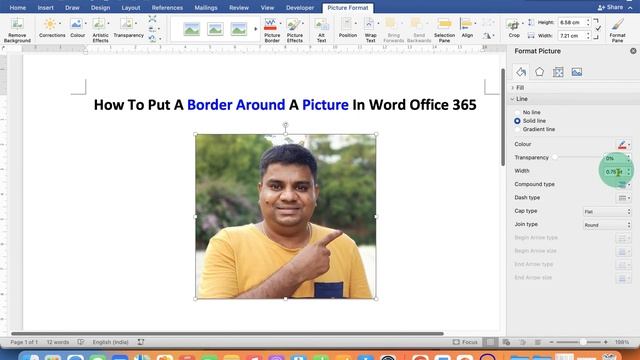640x360 pixels.
Task: Click Send Backwards
Action: (x=419, y=30)
